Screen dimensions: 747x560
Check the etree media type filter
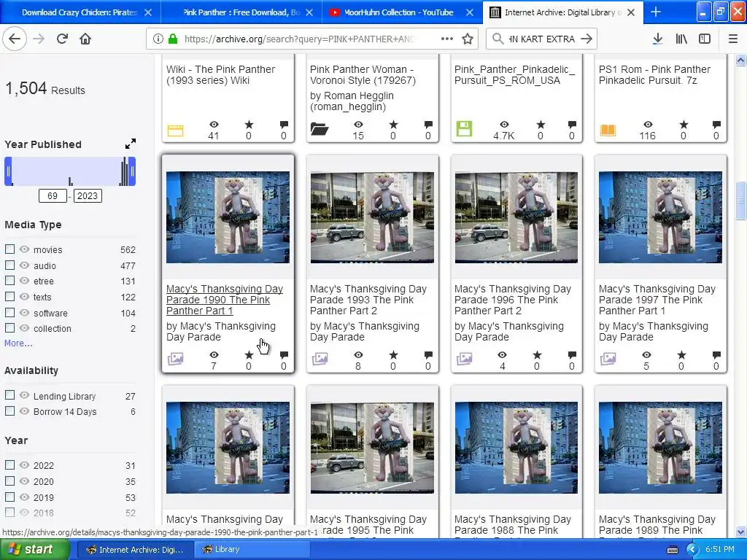[9, 281]
